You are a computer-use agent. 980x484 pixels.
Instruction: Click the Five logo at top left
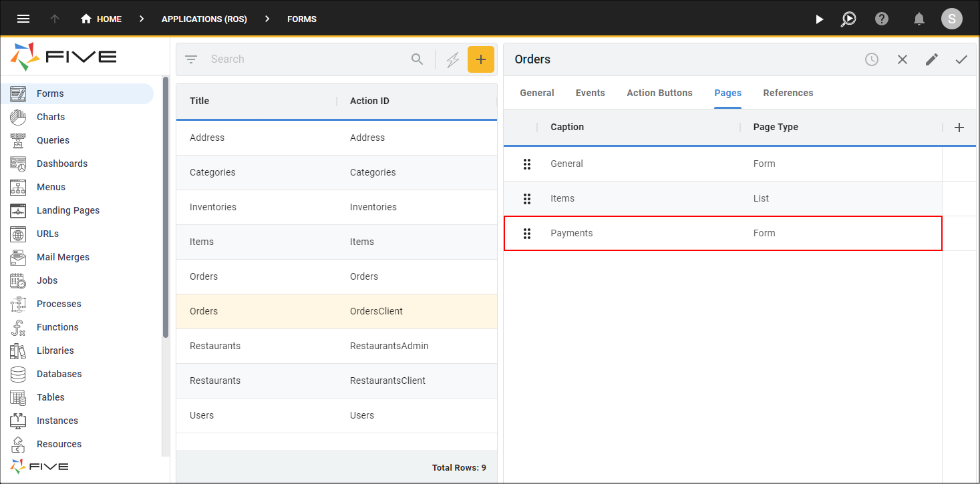tap(63, 57)
